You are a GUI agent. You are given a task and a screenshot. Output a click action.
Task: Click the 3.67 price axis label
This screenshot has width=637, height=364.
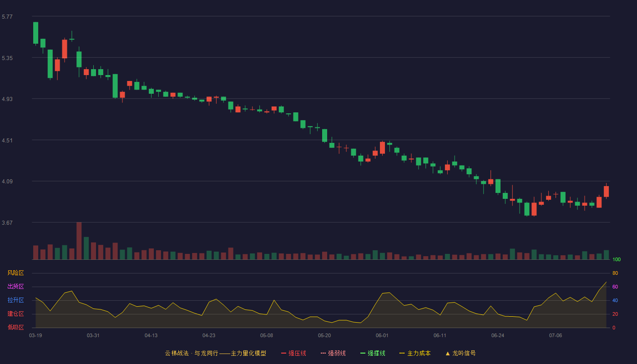pos(7,223)
